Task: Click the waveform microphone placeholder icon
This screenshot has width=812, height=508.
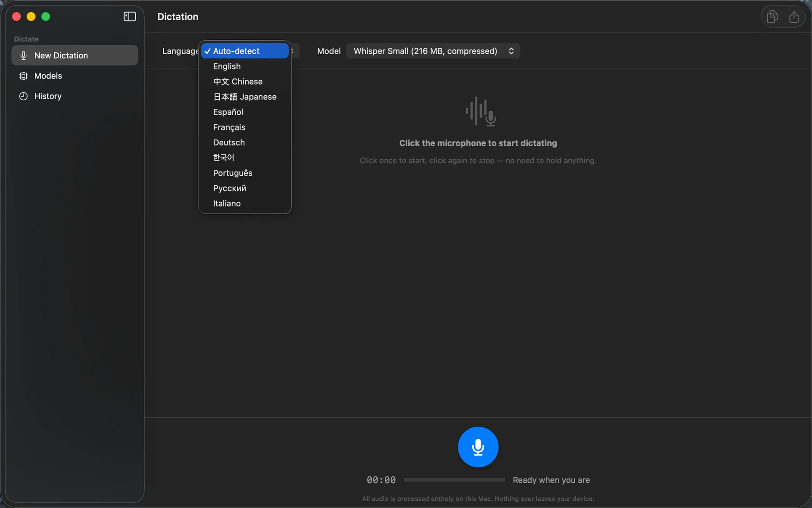Action: point(481,111)
